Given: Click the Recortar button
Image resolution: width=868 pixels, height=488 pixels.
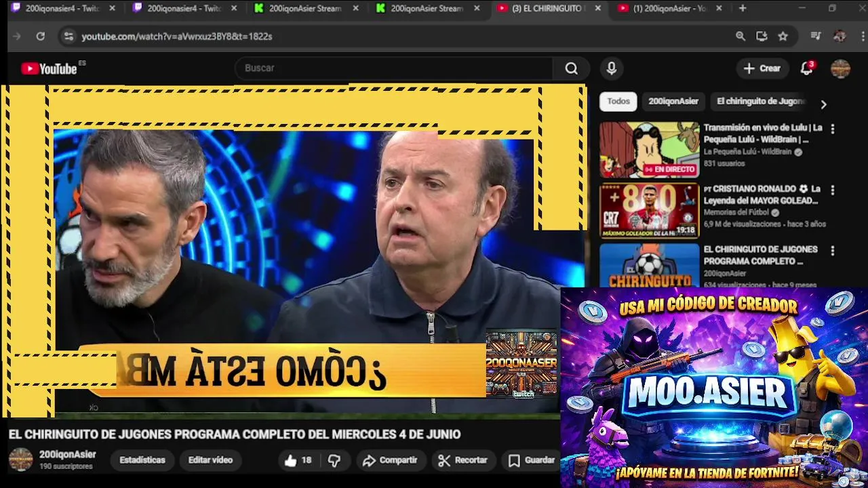Looking at the screenshot, I should 462,460.
